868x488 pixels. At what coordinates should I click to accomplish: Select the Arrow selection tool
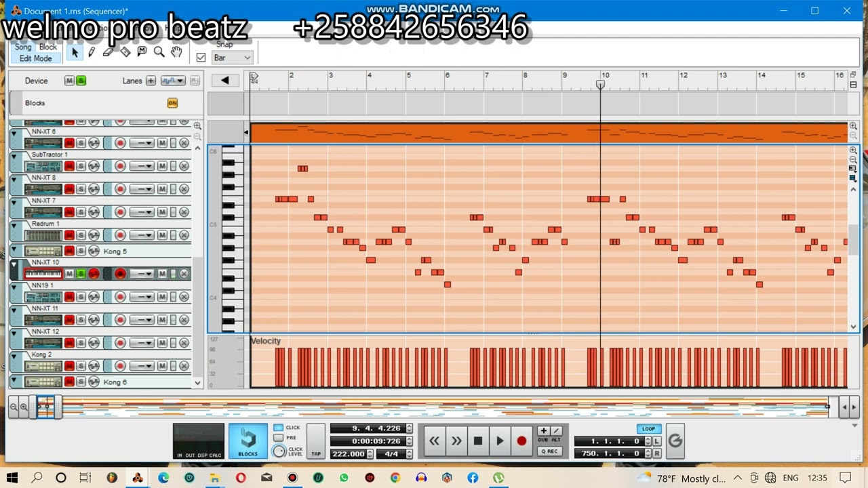pos(75,52)
